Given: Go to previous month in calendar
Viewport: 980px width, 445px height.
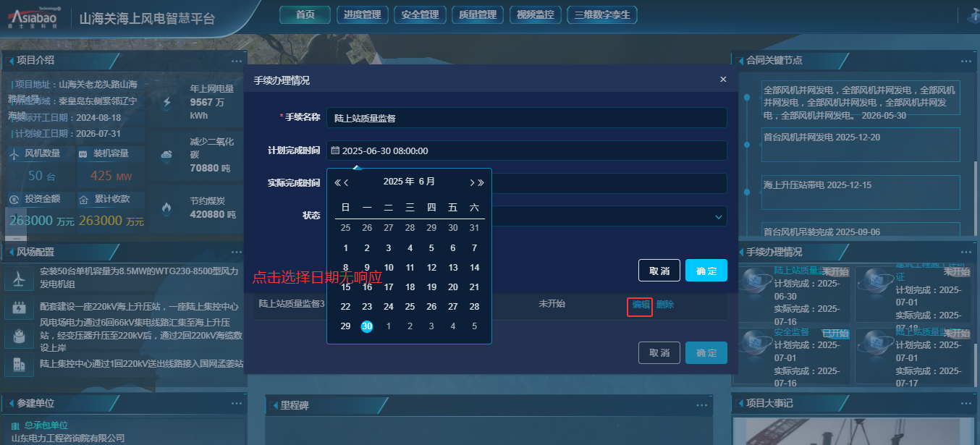Looking at the screenshot, I should point(347,182).
